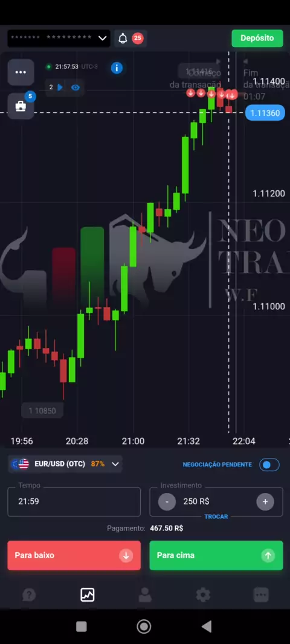Increase investment with plus button
This screenshot has height=644, width=290.
coord(265,501)
